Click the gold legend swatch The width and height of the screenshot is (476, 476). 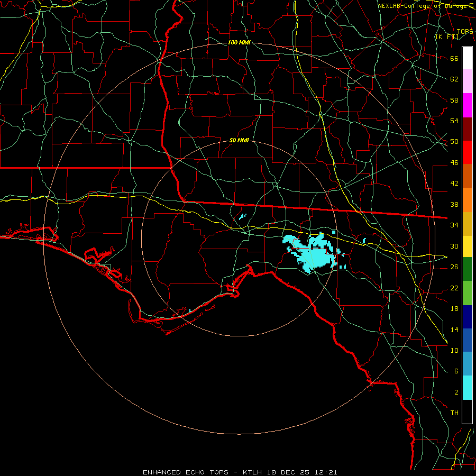click(467, 224)
